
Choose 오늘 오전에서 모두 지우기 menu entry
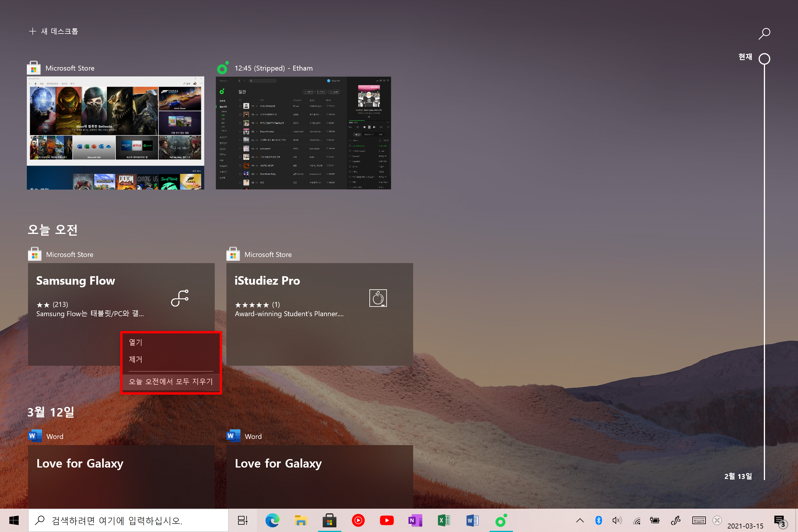click(171, 381)
